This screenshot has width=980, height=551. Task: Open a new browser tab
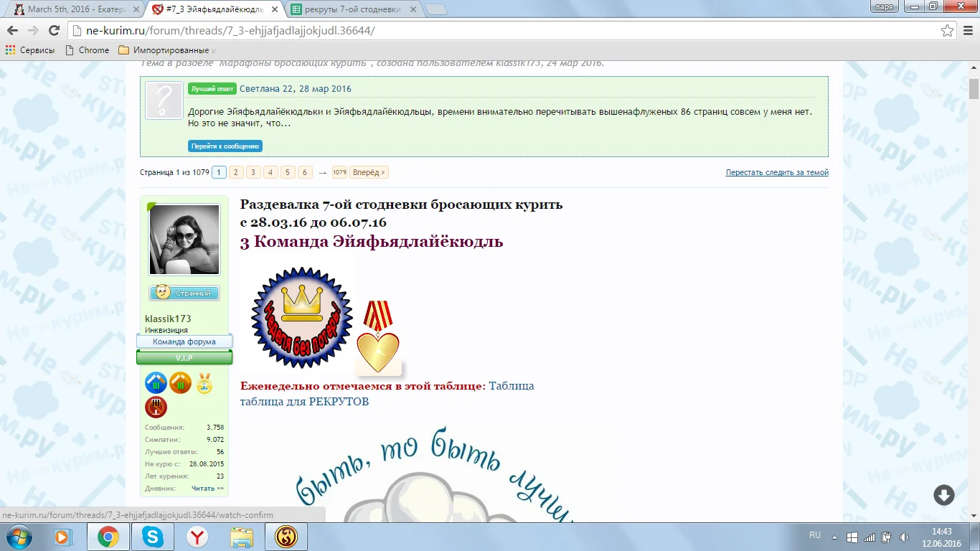(436, 9)
